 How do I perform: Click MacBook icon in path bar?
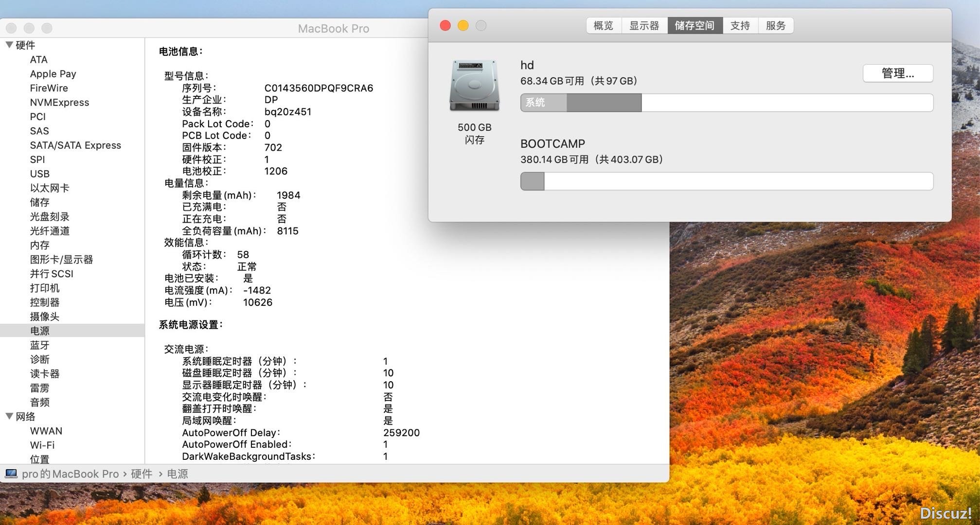click(11, 473)
